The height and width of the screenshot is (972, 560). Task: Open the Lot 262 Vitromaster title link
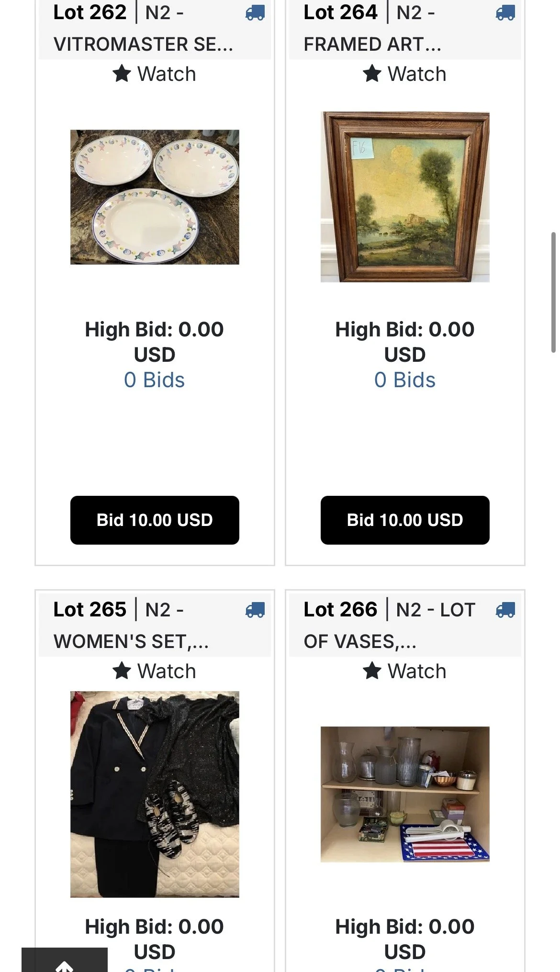(x=144, y=28)
